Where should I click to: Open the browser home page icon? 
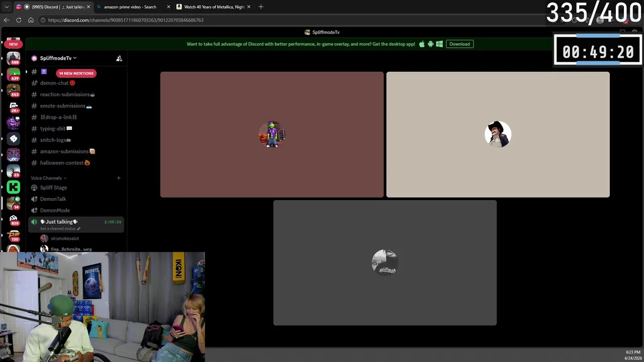point(31,20)
